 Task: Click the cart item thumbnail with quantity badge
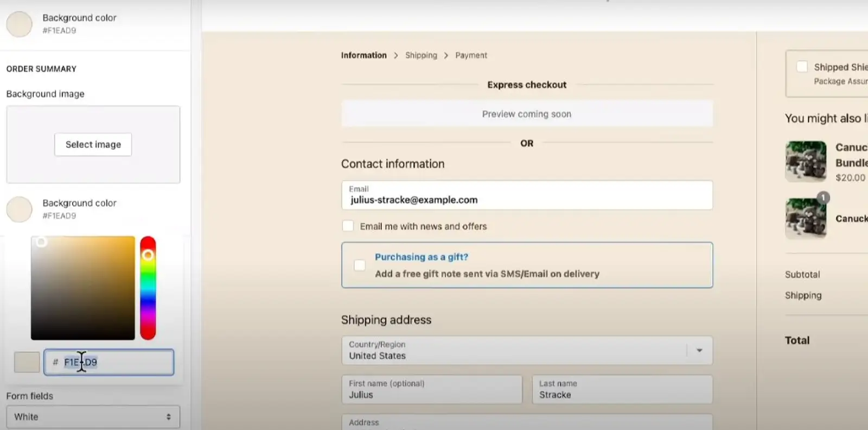click(x=806, y=218)
